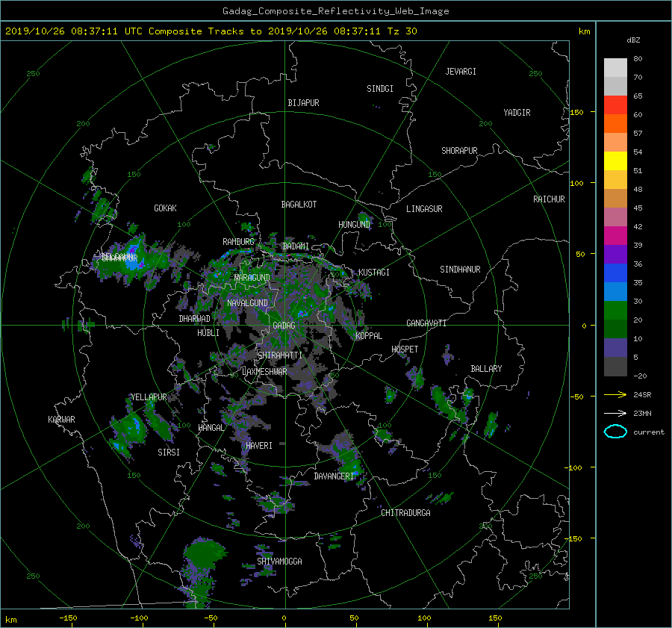Click the RAICHUR city label

pyautogui.click(x=549, y=199)
